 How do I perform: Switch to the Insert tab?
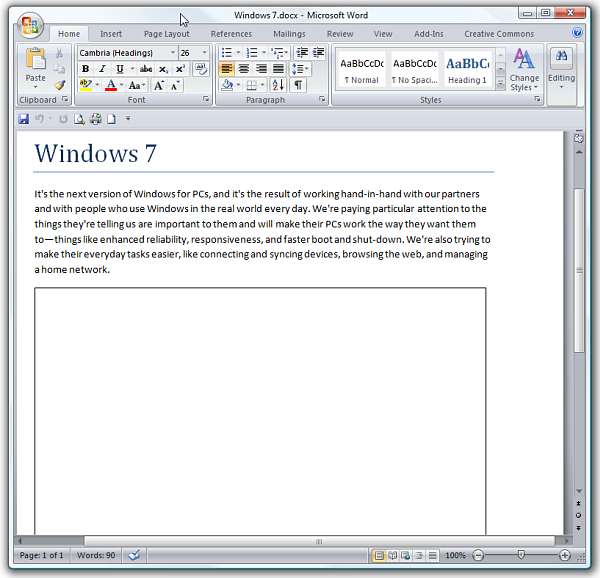(x=111, y=34)
